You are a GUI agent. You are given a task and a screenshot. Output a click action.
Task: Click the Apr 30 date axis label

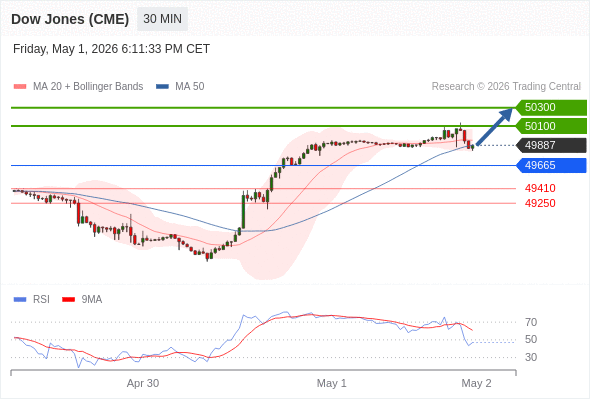[143, 383]
